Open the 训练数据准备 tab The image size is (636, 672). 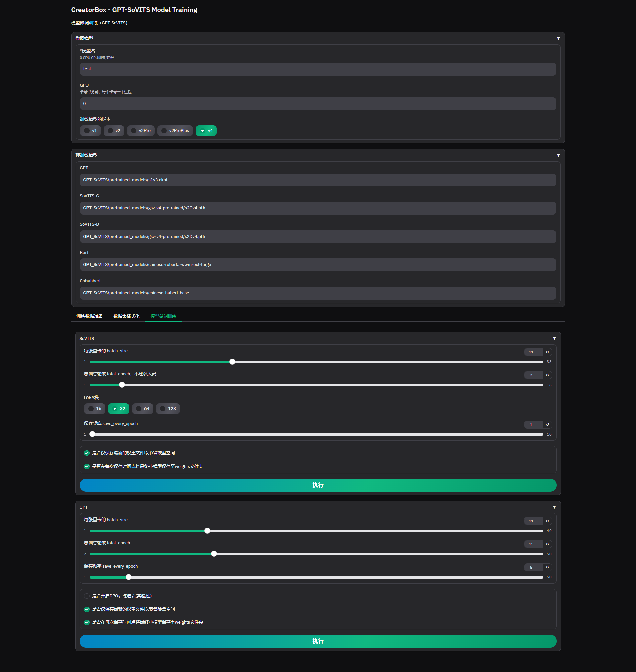pyautogui.click(x=90, y=316)
